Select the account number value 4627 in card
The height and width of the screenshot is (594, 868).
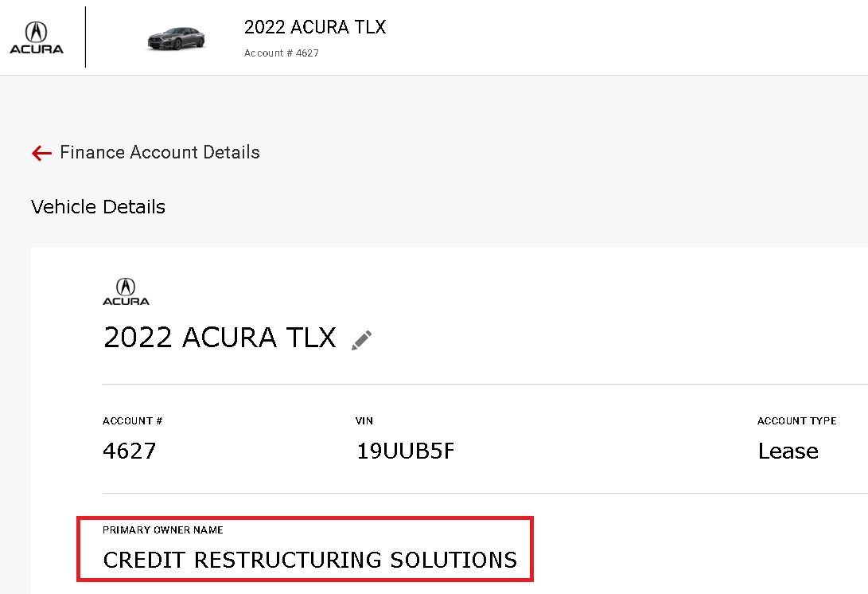[130, 451]
